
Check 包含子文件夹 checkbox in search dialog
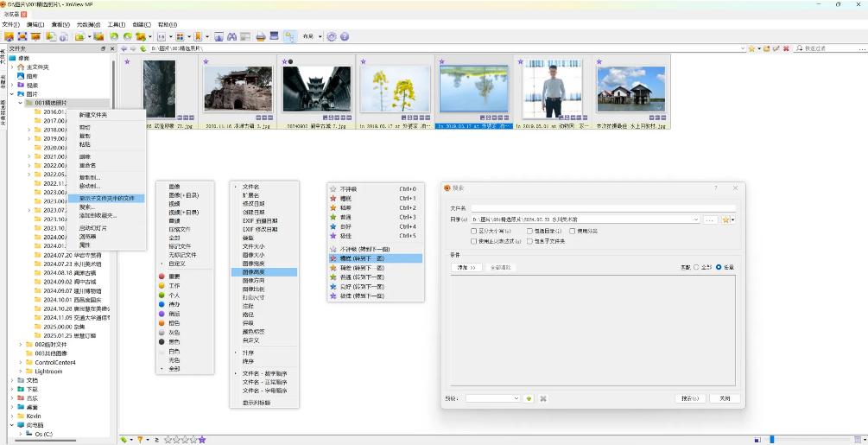(x=530, y=241)
